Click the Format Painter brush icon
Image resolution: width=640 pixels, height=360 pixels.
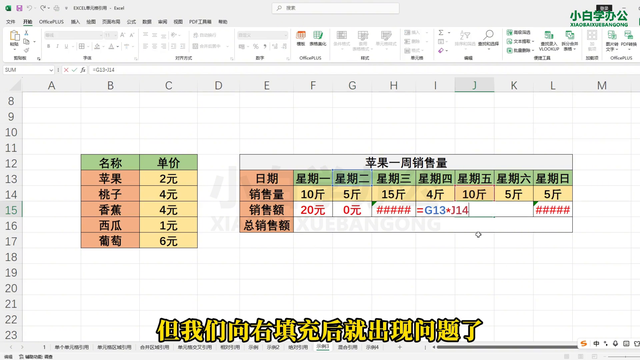[x=26, y=50]
